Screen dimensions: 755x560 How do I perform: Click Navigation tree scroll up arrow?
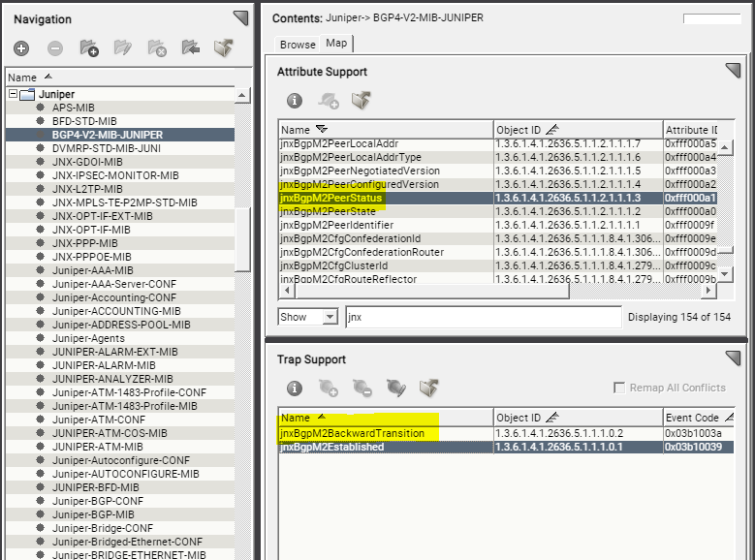tap(241, 95)
